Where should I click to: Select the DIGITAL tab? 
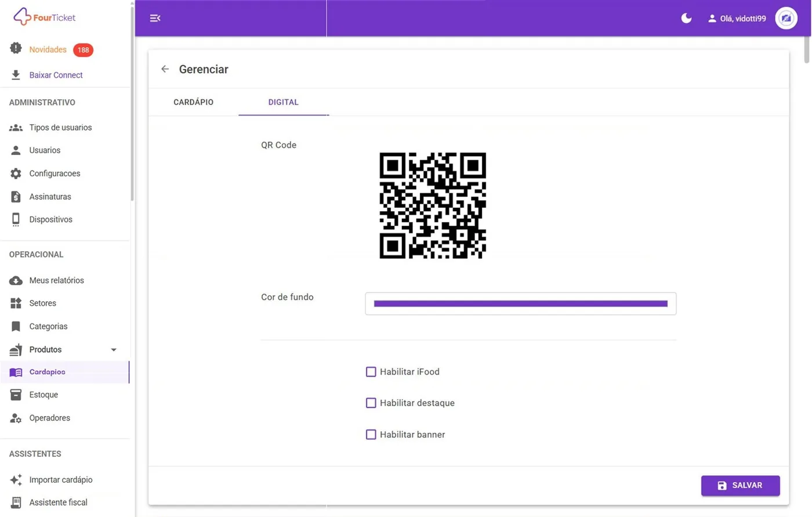click(284, 102)
